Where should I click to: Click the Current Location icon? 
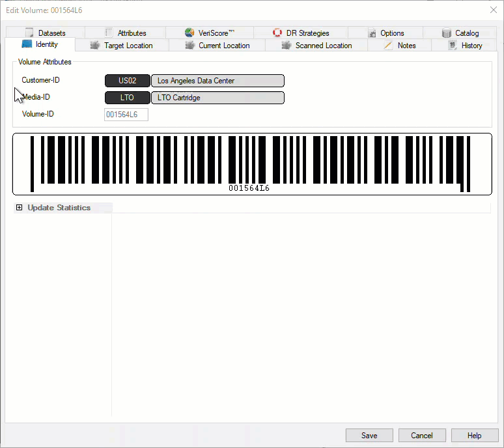[190, 46]
